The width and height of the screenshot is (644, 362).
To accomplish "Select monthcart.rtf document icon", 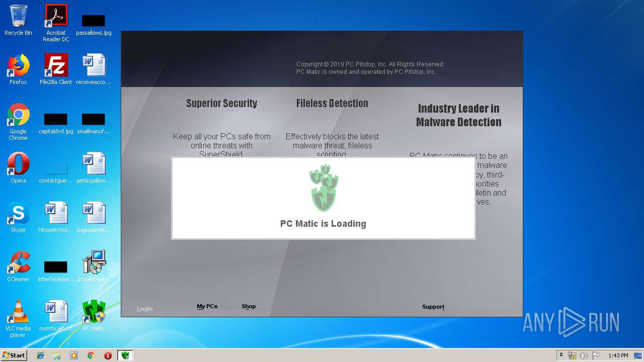I will (56, 316).
